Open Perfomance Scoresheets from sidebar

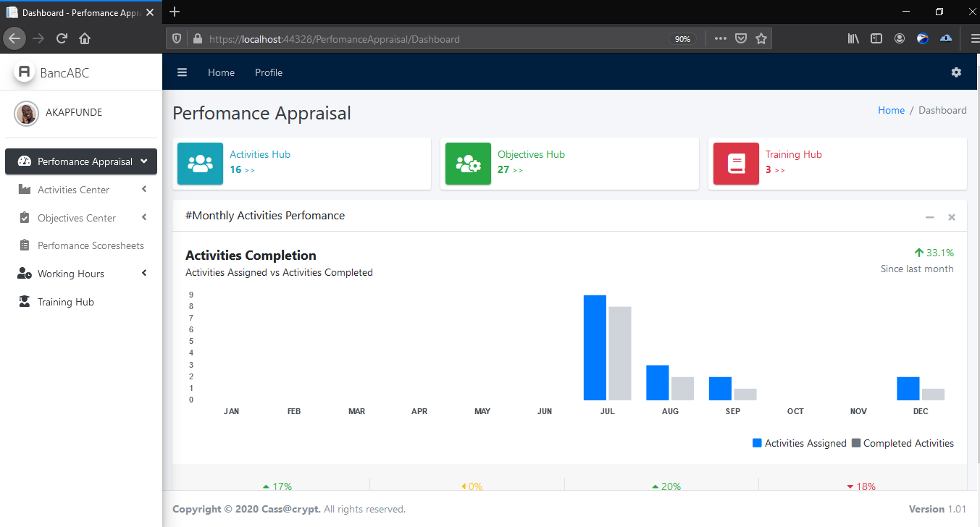click(91, 245)
